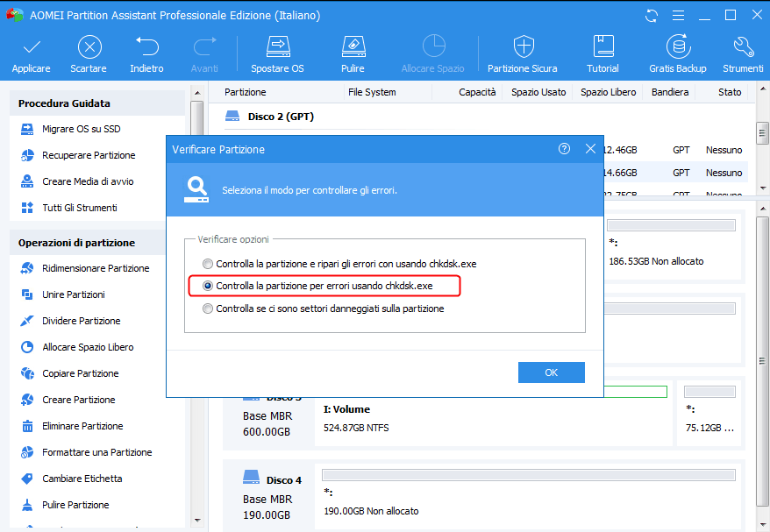
Task: Click the Procedura Guidata section header
Action: click(x=97, y=103)
